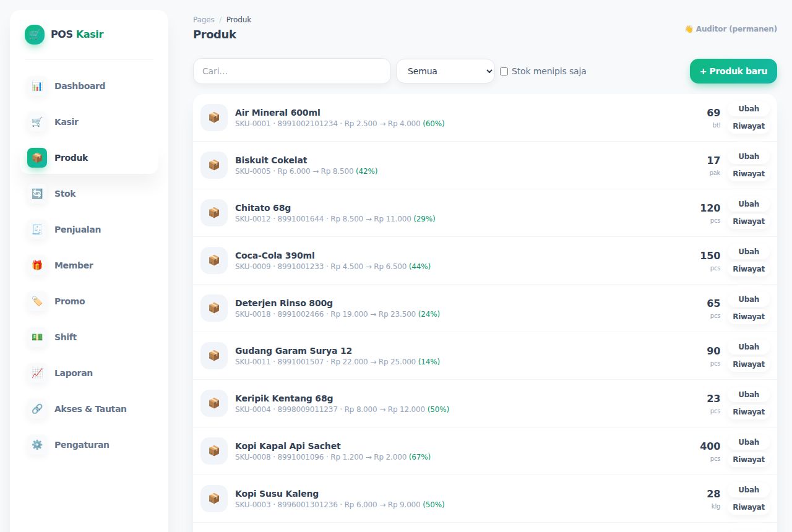Click Ubah for Chitato 68g
The image size is (792, 532).
pyautogui.click(x=749, y=204)
